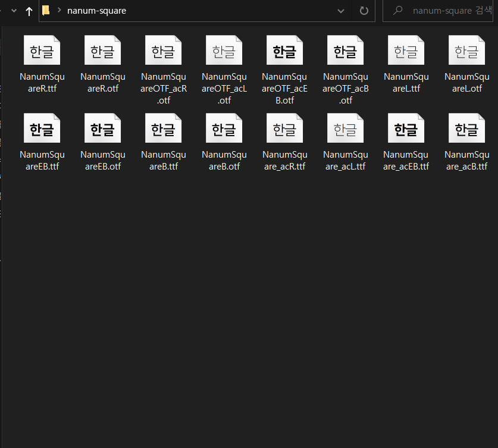
Task: Click the folder icon in address bar
Action: 46,11
